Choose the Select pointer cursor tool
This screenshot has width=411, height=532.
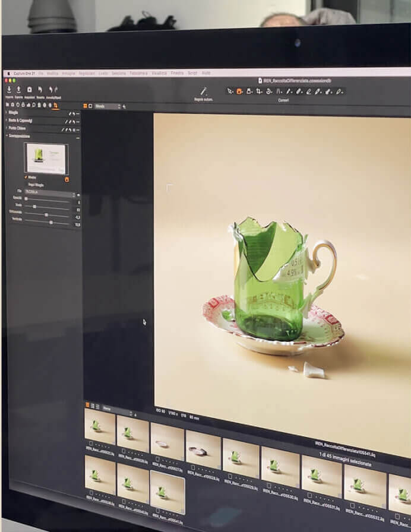[x=230, y=91]
